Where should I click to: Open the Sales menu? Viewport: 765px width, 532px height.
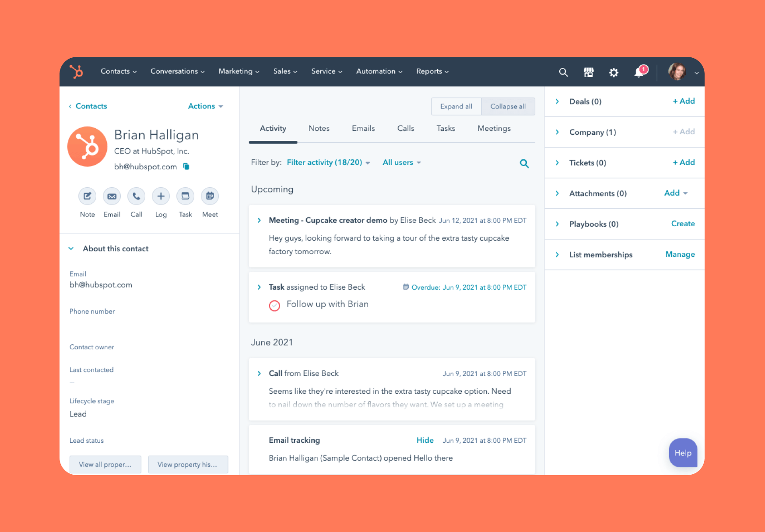point(285,71)
